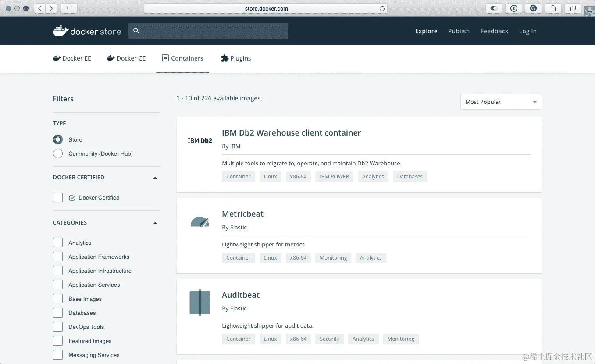Click Monitoring tag on Metricbeat card
The width and height of the screenshot is (595, 364).
pyautogui.click(x=333, y=258)
